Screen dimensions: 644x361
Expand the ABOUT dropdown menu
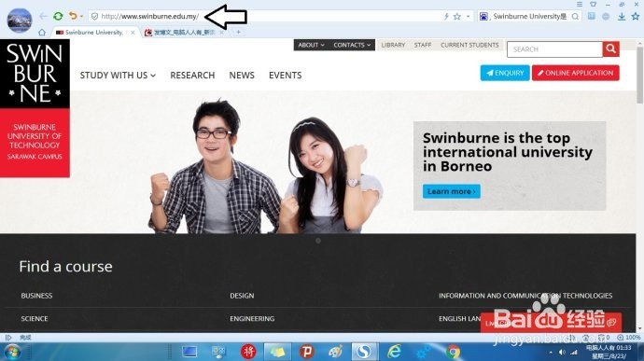tap(311, 45)
